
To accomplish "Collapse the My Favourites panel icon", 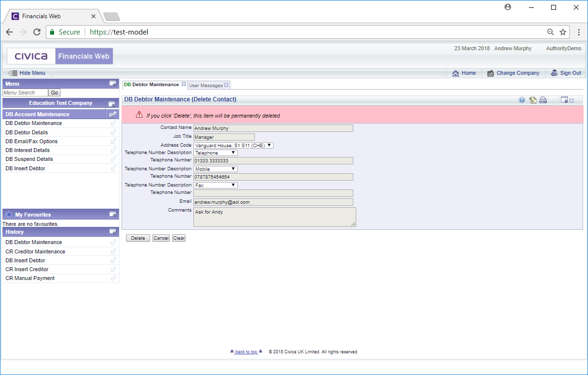I will (113, 214).
